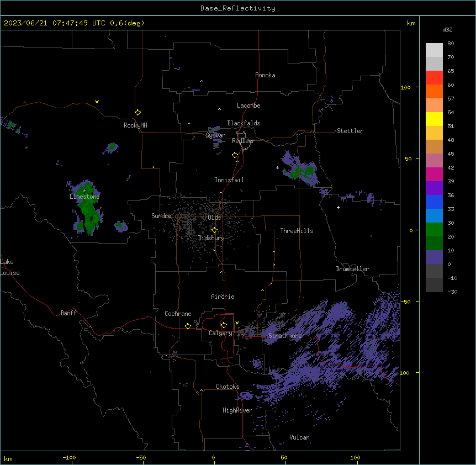Click the Blackfalds city label
The image size is (476, 465).
pos(244,123)
